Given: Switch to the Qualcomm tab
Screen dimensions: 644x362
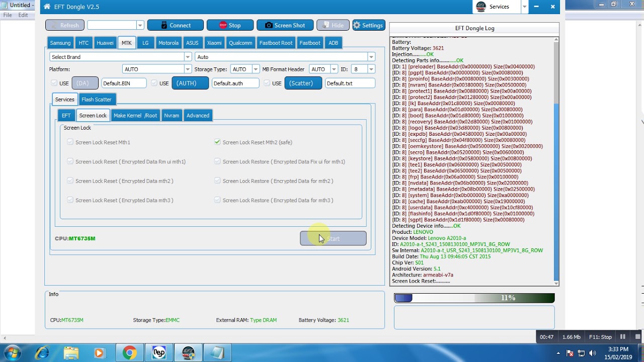Looking at the screenshot, I should pos(240,43).
